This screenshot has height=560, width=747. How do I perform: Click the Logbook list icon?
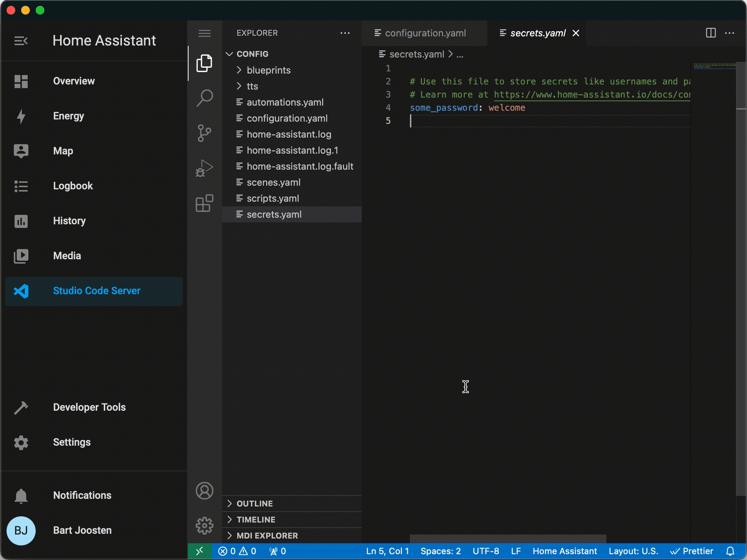[21, 186]
